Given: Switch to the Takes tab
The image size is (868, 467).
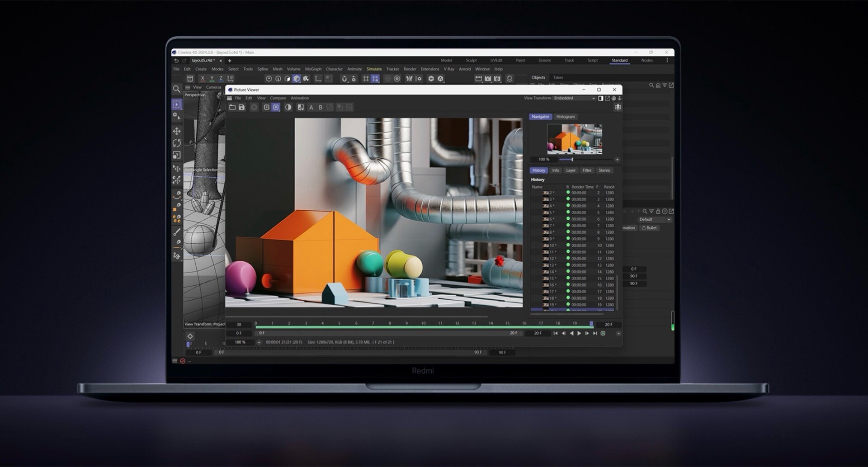Looking at the screenshot, I should pyautogui.click(x=558, y=77).
